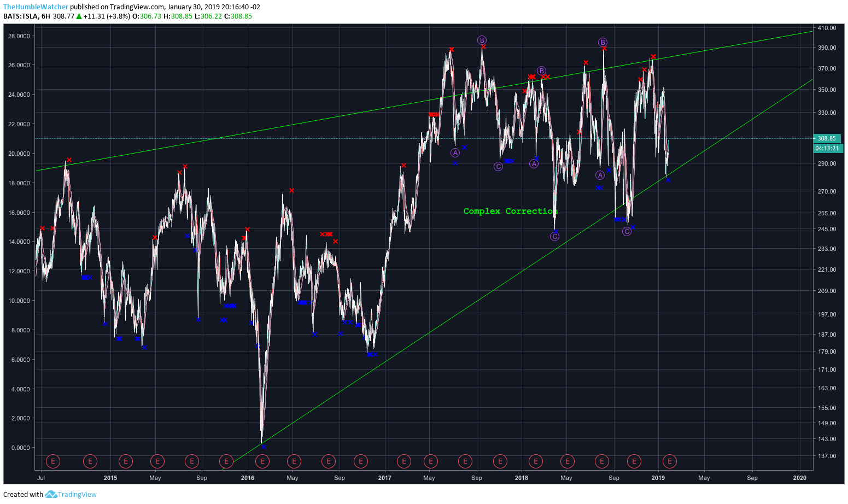848x504 pixels.
Task: Click the 2020 label on time axis
Action: click(x=800, y=478)
